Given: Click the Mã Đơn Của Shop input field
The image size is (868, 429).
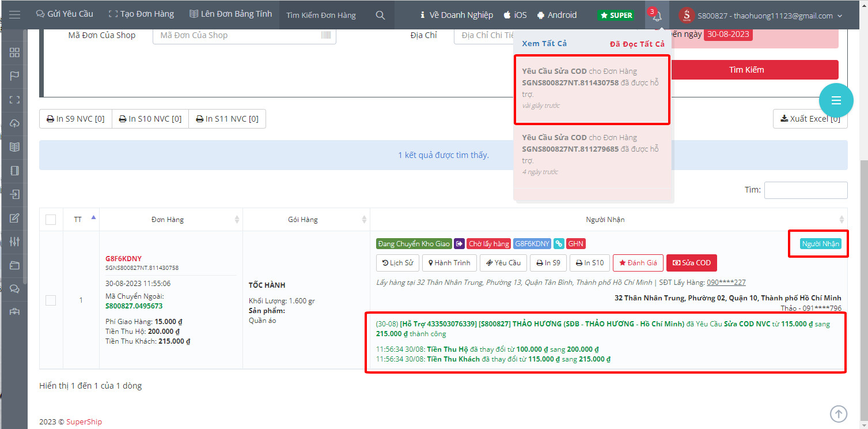Looking at the screenshot, I should [244, 35].
